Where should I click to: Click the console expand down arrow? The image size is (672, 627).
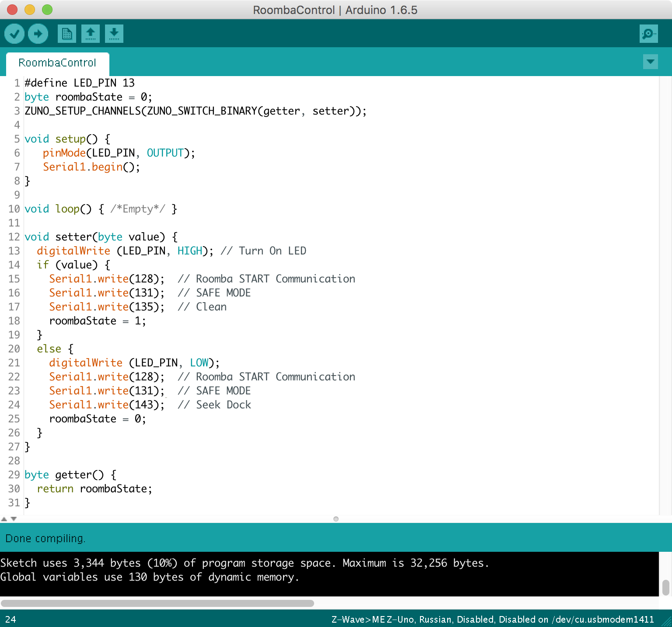(14, 519)
